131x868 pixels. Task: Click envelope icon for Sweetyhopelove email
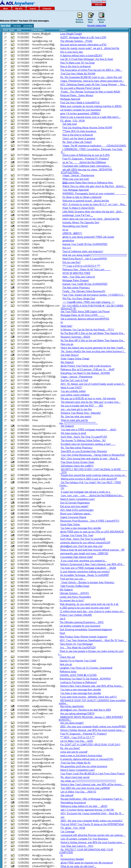(13, 568)
